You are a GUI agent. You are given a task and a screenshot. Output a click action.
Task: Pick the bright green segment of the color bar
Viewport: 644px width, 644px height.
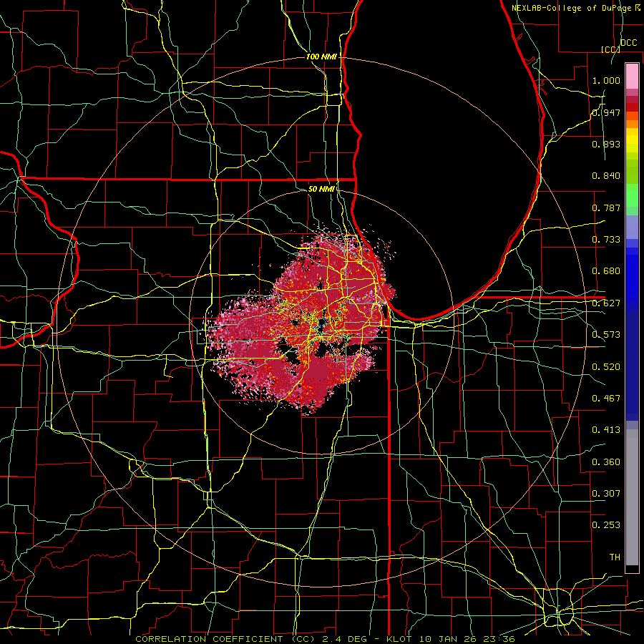click(632, 196)
